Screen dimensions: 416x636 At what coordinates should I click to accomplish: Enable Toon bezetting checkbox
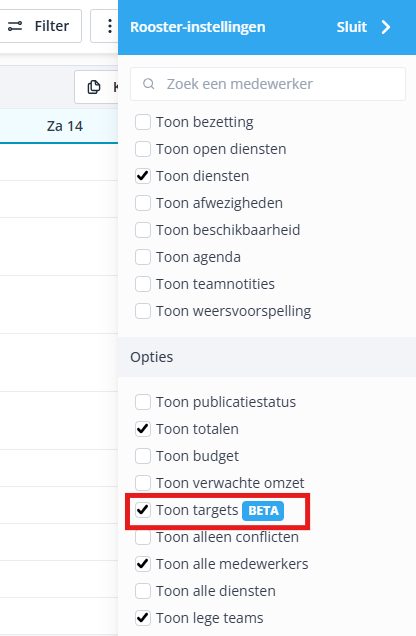tap(143, 122)
